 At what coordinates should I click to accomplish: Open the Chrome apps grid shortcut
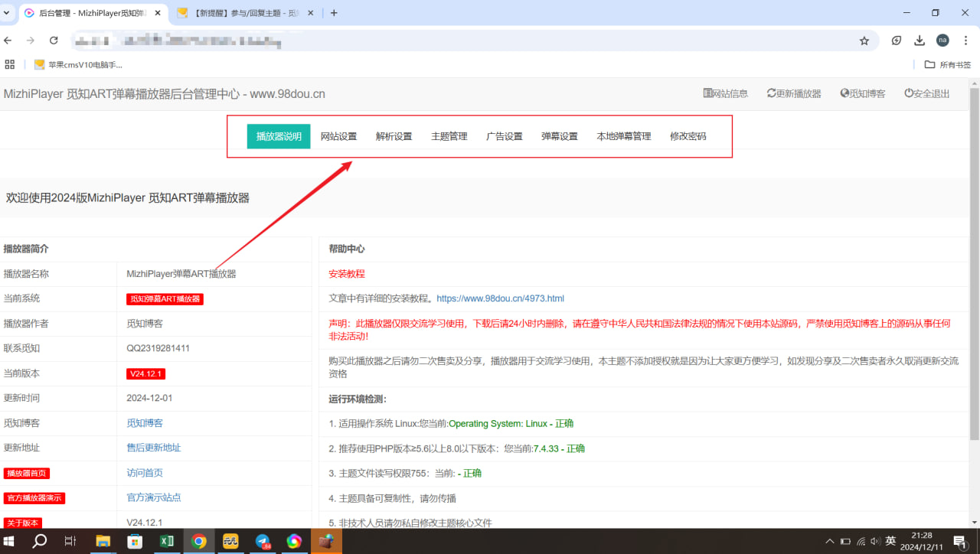(10, 64)
